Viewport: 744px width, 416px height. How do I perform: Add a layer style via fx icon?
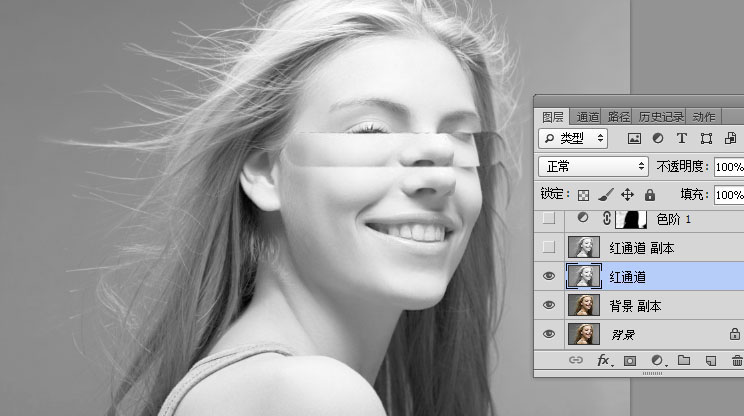point(604,360)
